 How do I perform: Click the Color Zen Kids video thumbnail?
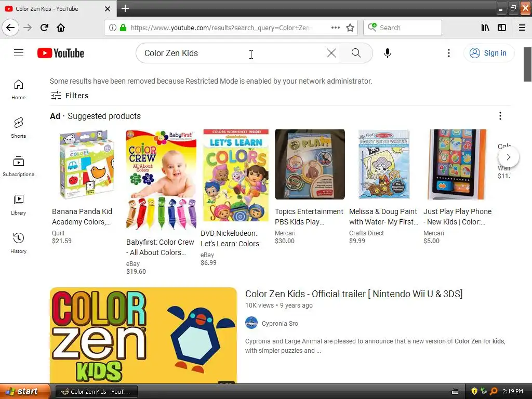pos(143,335)
